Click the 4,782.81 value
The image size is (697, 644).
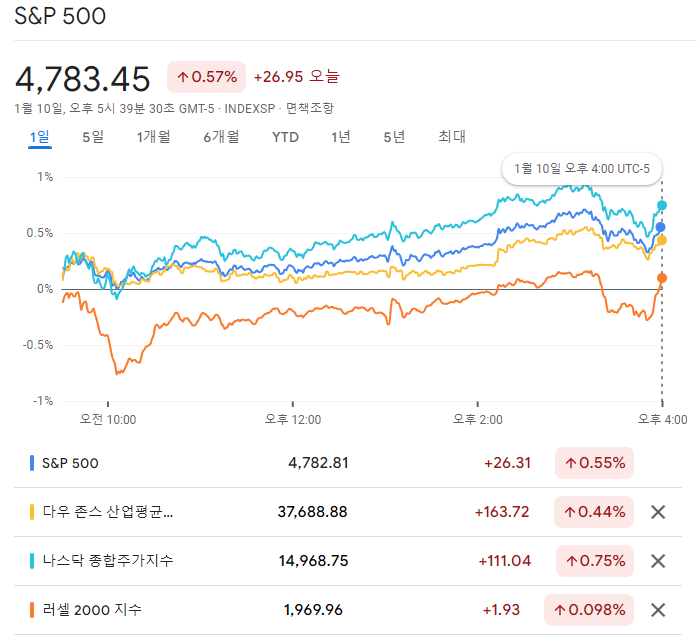(x=318, y=463)
